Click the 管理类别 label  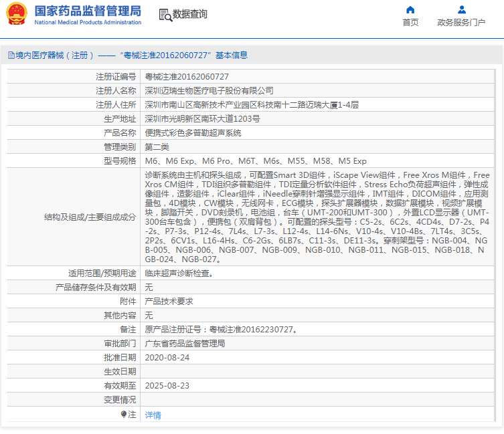[x=120, y=147]
